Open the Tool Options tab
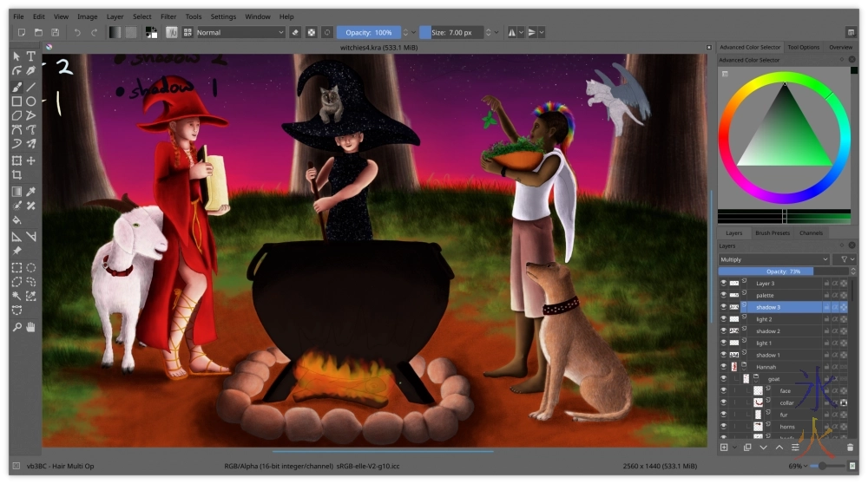The width and height of the screenshot is (868, 484). point(803,47)
